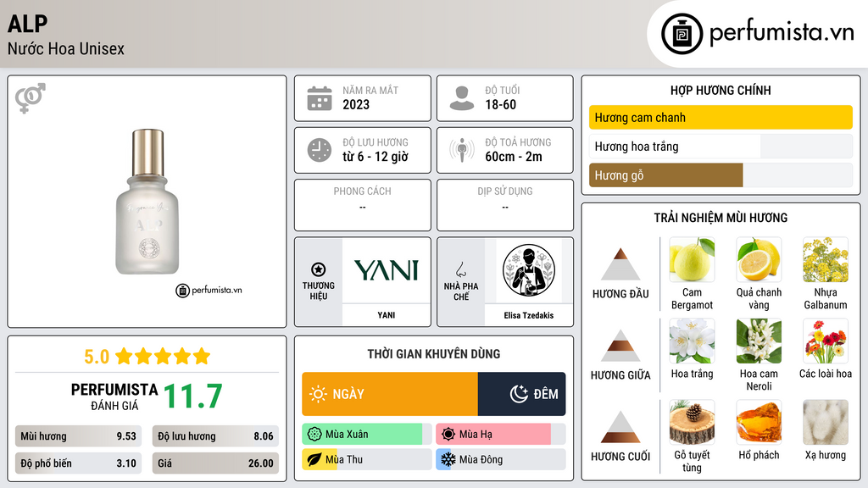Click the Elisa Tzedakis name label

(529, 315)
